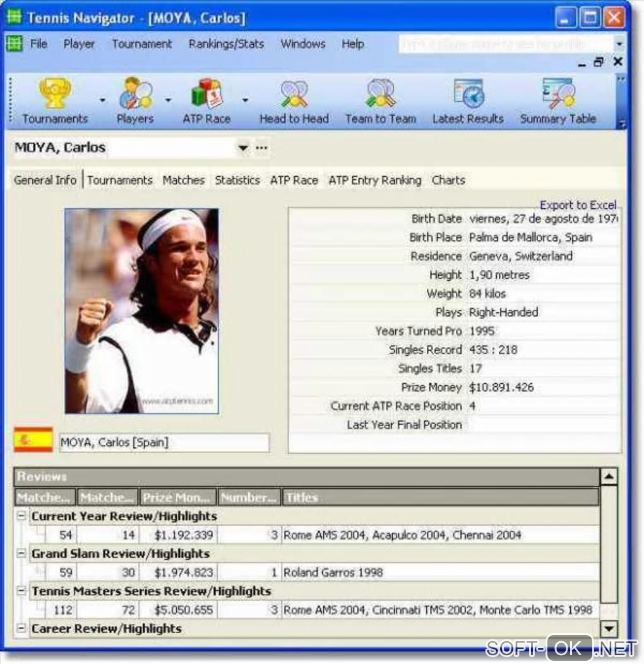Switch to the Matches tab
644x664 pixels.
pos(184,181)
